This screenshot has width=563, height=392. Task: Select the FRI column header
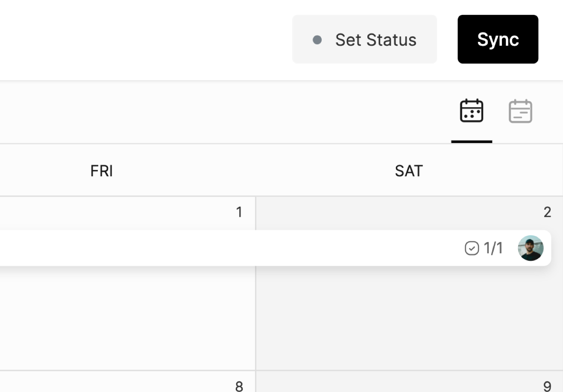pyautogui.click(x=101, y=171)
